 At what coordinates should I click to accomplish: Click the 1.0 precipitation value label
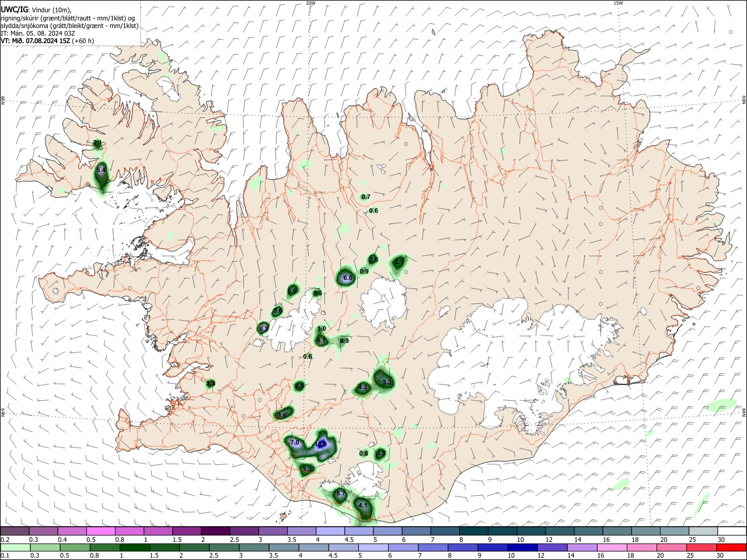(322, 329)
